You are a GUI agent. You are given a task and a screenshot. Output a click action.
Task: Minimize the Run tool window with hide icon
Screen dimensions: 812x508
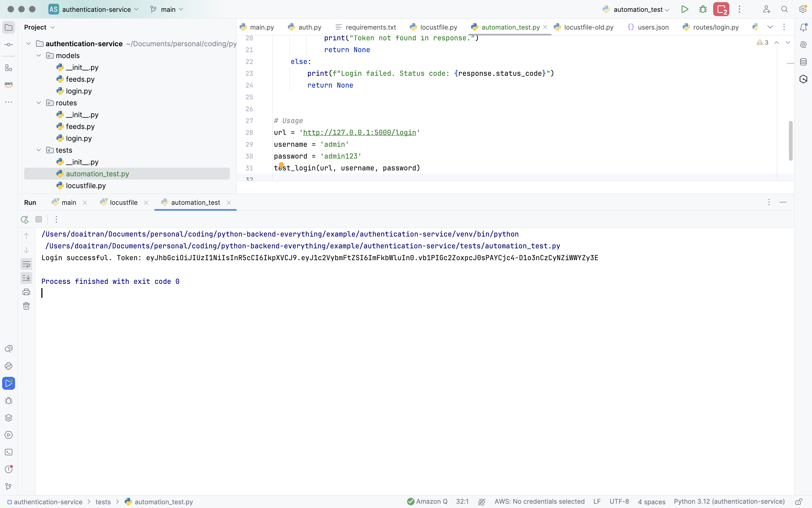pyautogui.click(x=783, y=202)
